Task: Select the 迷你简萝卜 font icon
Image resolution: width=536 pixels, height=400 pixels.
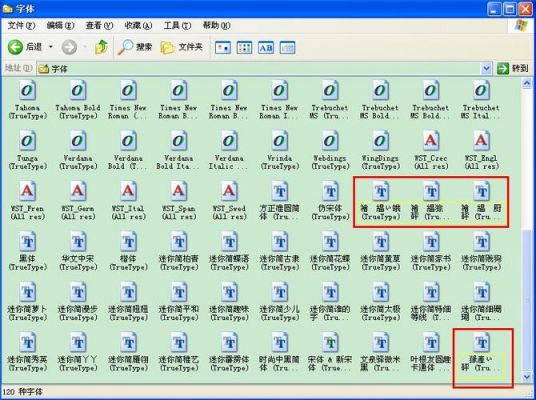Action: [x=28, y=292]
